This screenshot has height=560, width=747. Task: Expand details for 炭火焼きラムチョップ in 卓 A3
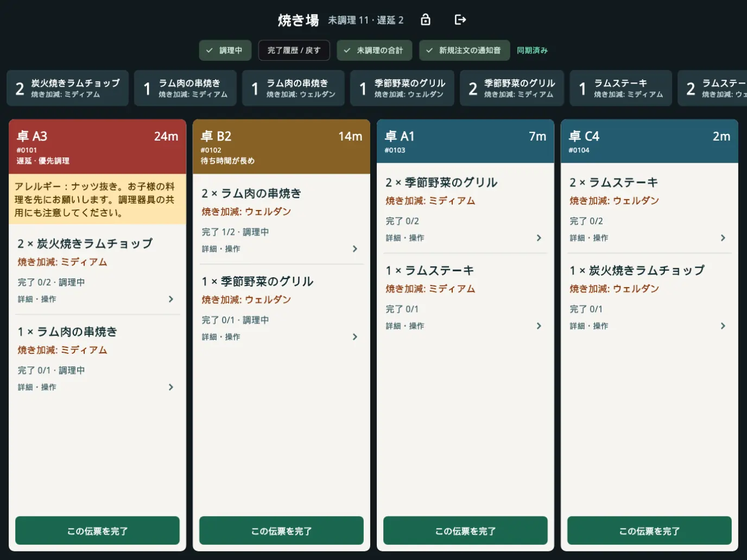(x=171, y=299)
